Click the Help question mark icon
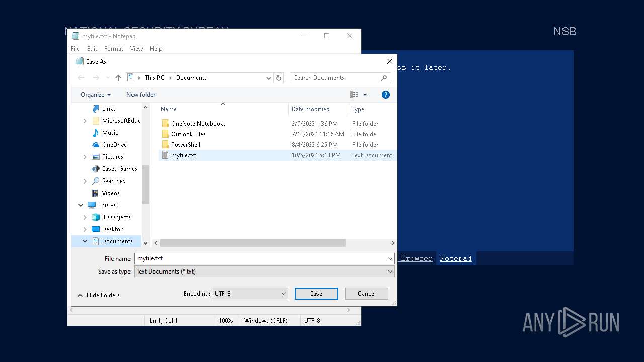The width and height of the screenshot is (644, 362). click(x=386, y=95)
